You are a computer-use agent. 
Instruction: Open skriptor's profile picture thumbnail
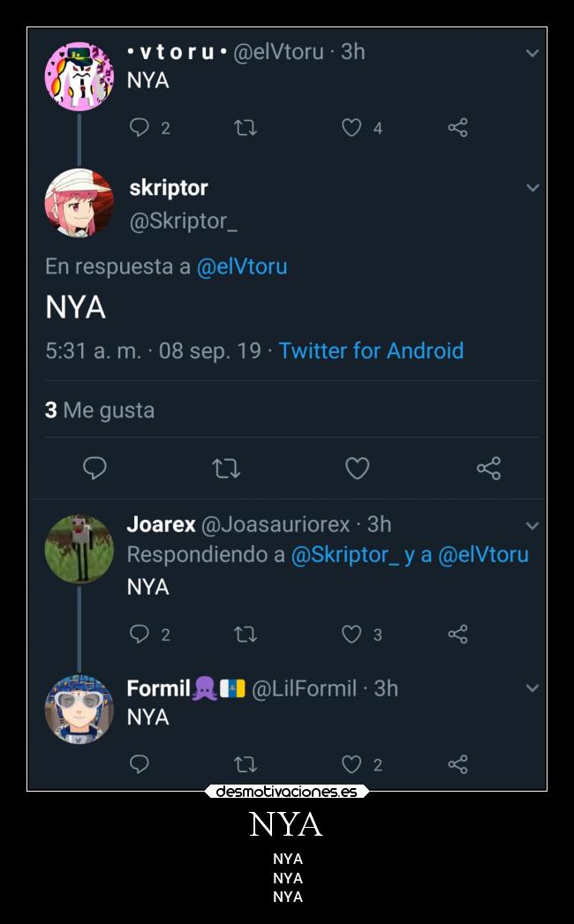[x=79, y=202]
